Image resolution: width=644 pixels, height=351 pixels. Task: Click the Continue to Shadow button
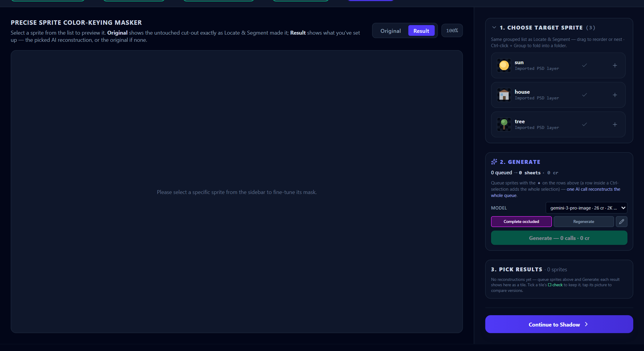point(559,324)
